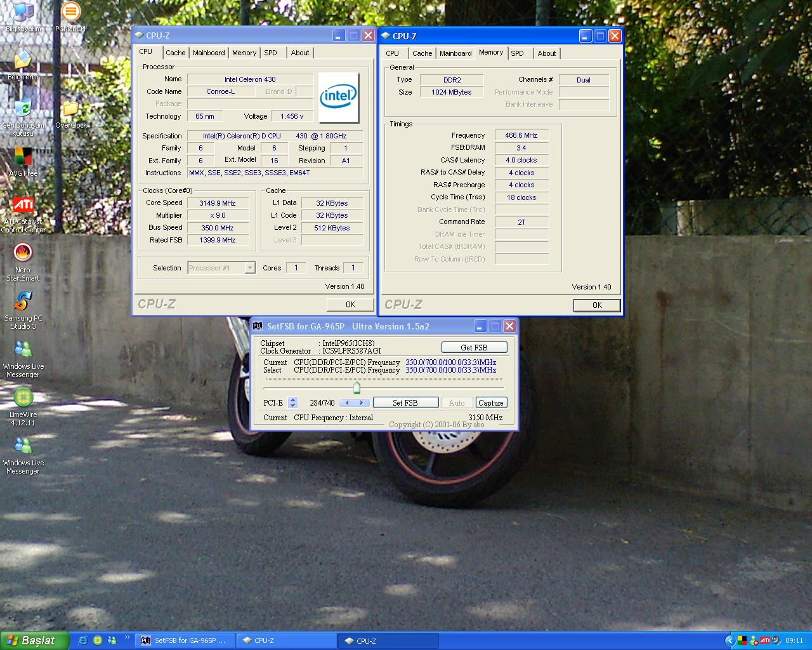
Task: Click Channels value Dual
Action: tap(584, 80)
